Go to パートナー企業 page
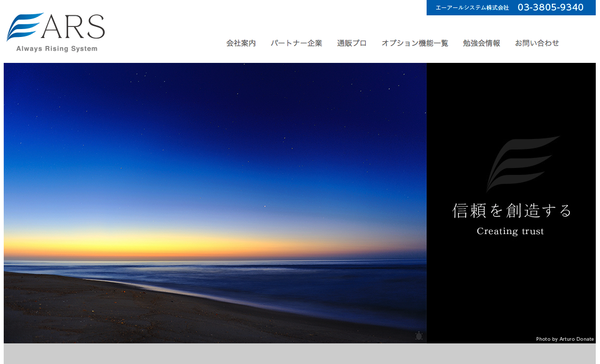This screenshot has width=600, height=364. pos(297,43)
